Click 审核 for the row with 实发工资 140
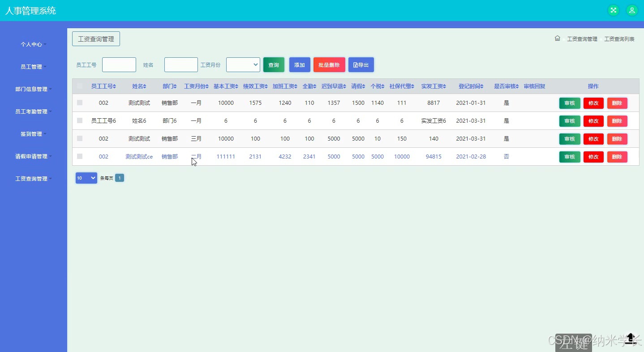This screenshot has height=352, width=644. [x=570, y=139]
